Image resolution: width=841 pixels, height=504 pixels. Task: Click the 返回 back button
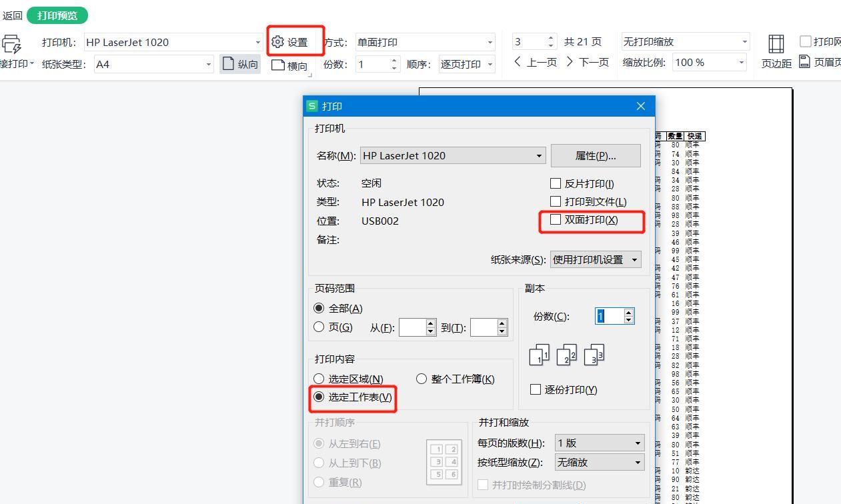click(x=12, y=14)
